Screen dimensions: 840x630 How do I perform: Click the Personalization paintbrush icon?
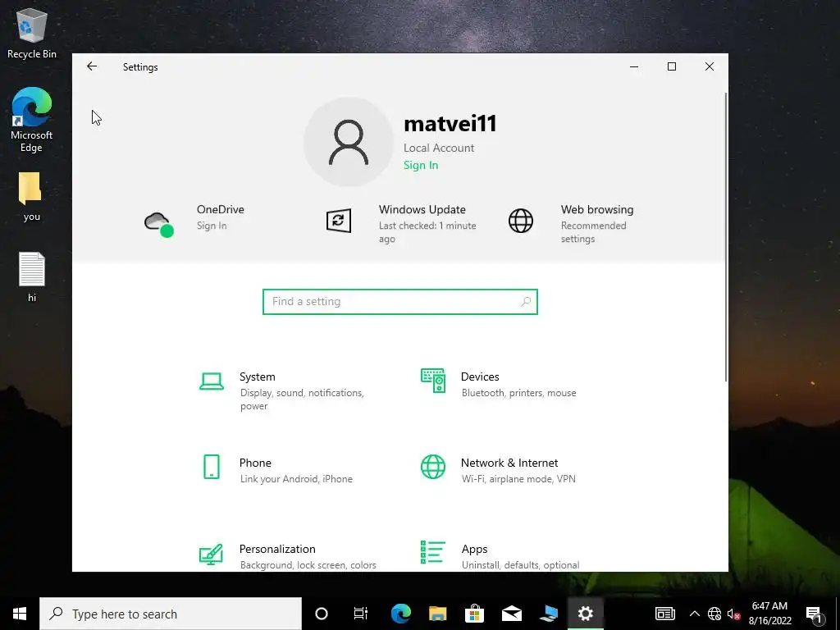click(x=211, y=554)
